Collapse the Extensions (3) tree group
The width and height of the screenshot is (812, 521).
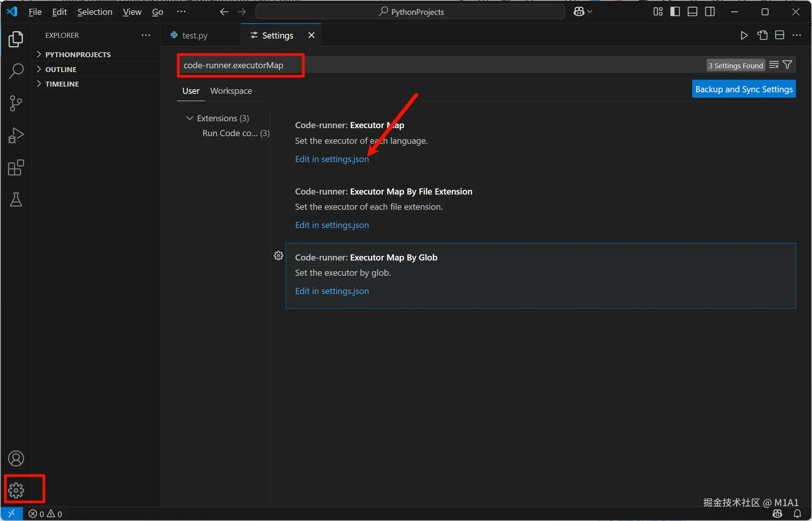[190, 118]
